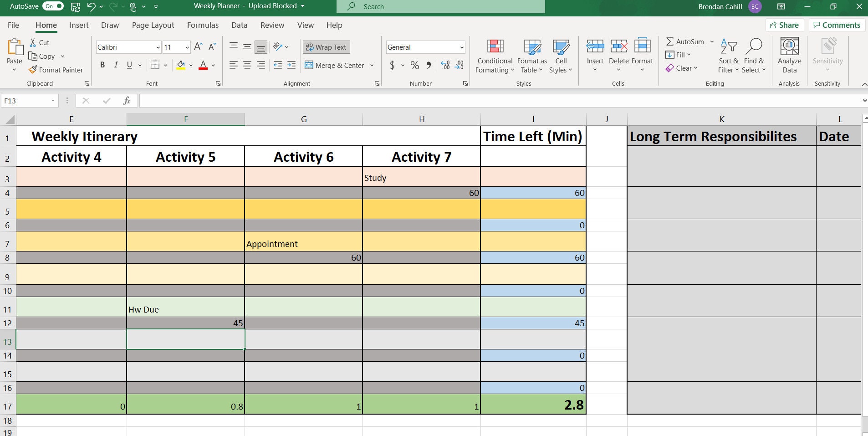The height and width of the screenshot is (436, 868).
Task: Open the Review tab
Action: 272,25
